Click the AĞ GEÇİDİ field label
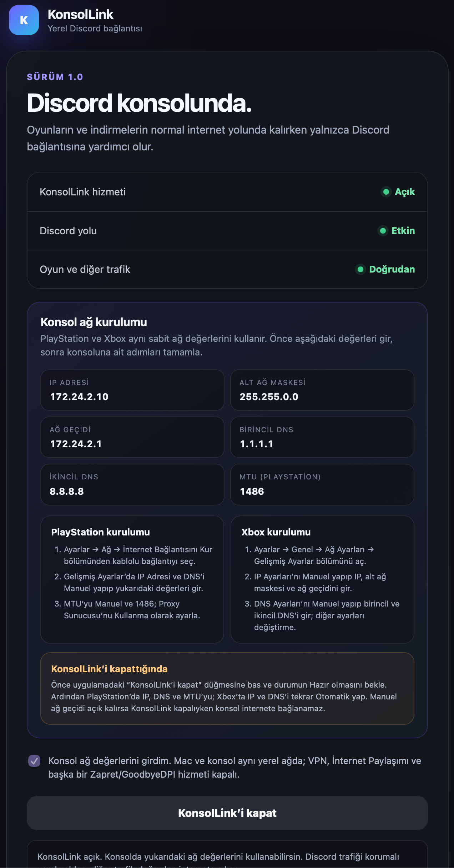The height and width of the screenshot is (868, 454). [70, 430]
